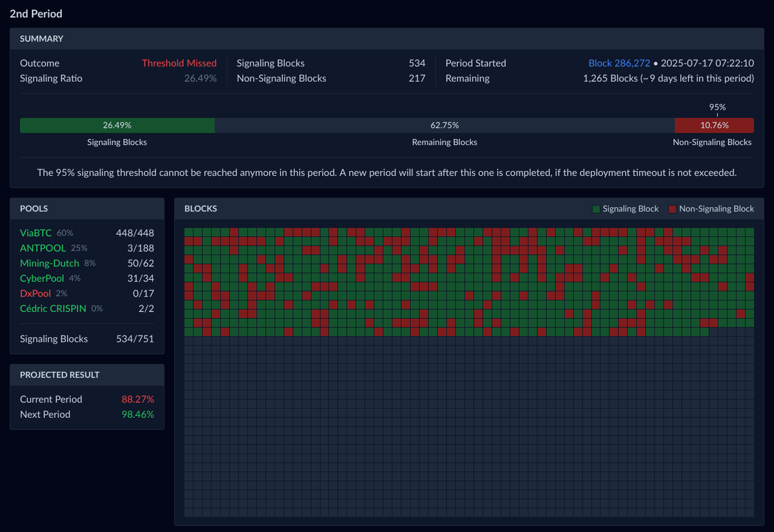Click the green 26.49% signaling progress segment
This screenshot has height=532, width=774.
(117, 125)
